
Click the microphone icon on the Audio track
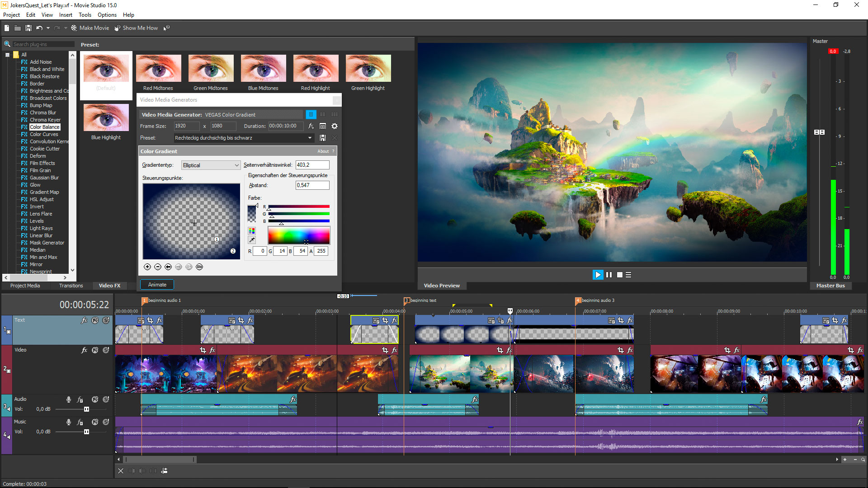click(69, 399)
